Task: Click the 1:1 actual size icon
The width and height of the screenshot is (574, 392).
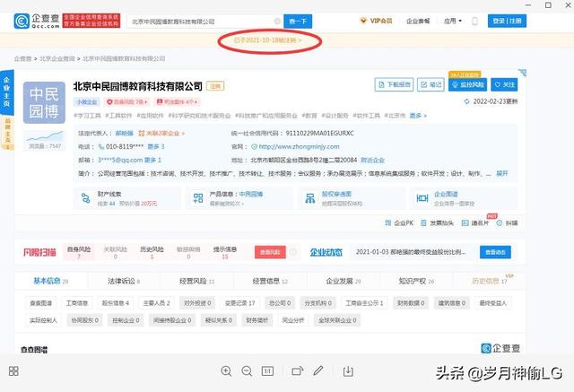Action: [x=267, y=371]
